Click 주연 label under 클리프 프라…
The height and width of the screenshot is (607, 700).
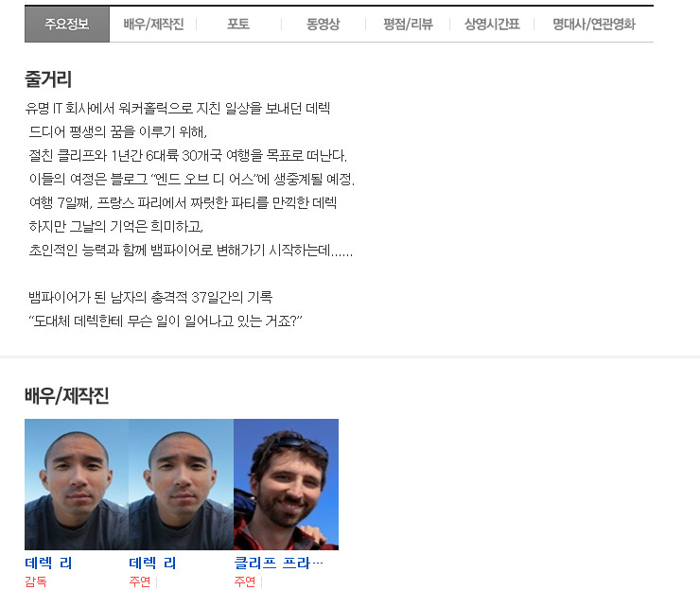[245, 581]
